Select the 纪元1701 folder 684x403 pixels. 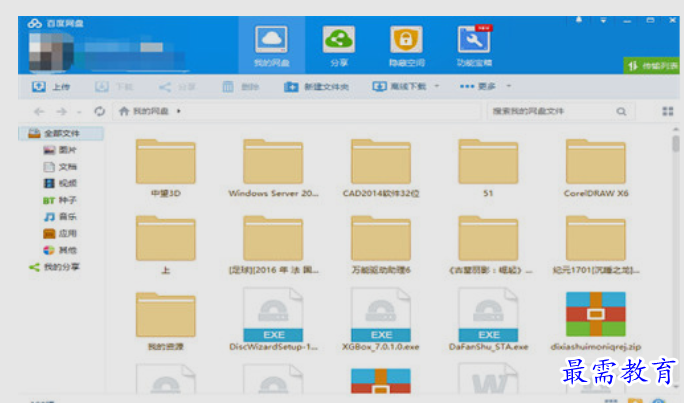[596, 245]
